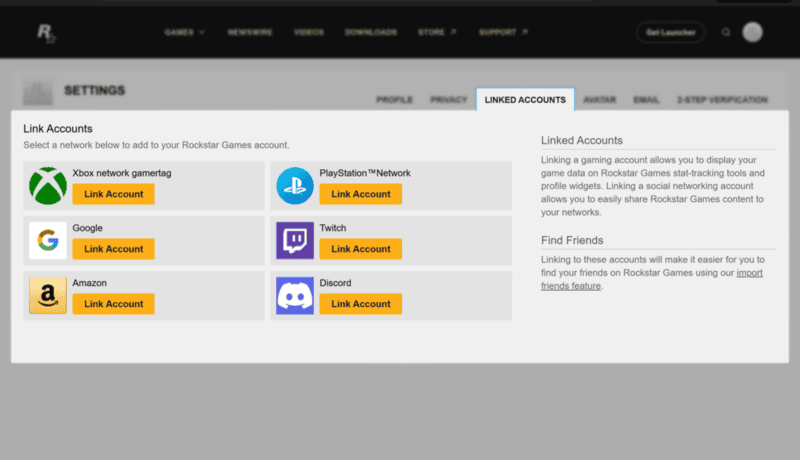Click the Get Launcher button

point(670,32)
